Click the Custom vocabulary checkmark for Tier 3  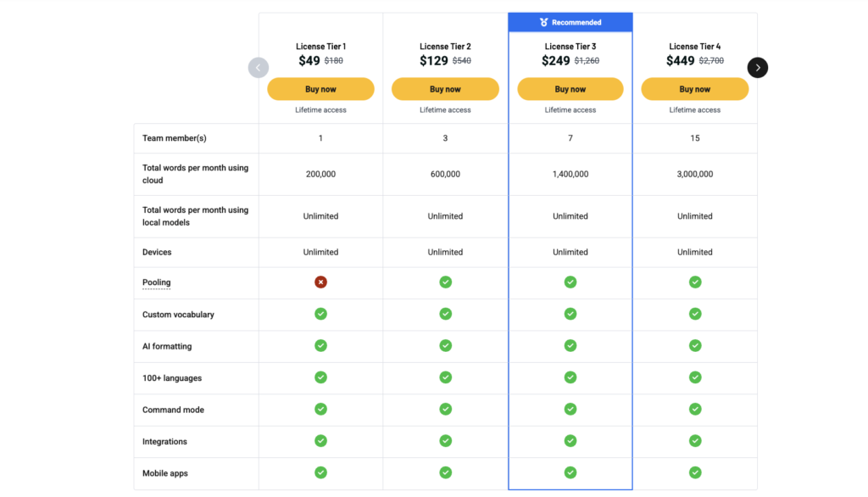coord(570,314)
